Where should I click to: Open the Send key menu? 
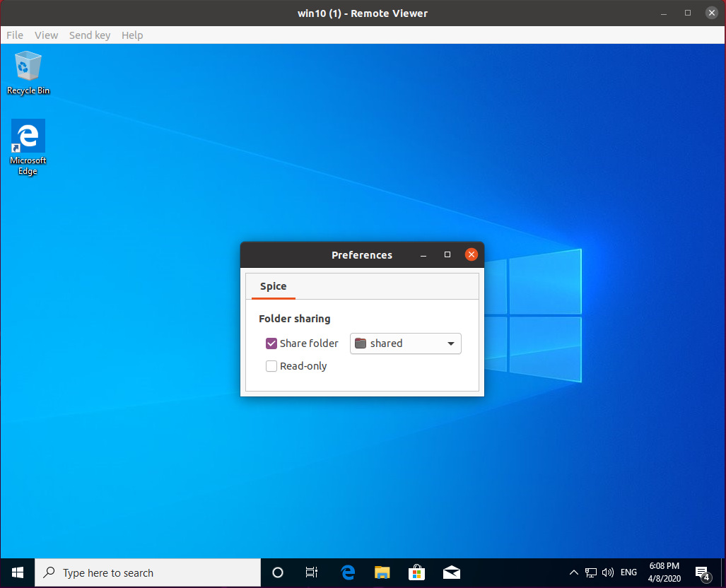[x=89, y=35]
